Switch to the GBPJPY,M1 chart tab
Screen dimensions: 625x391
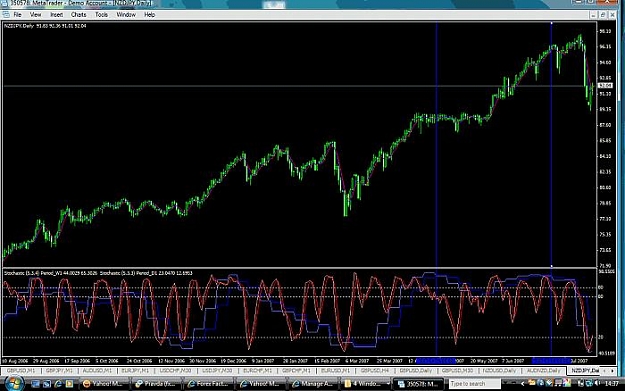pyautogui.click(x=59, y=371)
